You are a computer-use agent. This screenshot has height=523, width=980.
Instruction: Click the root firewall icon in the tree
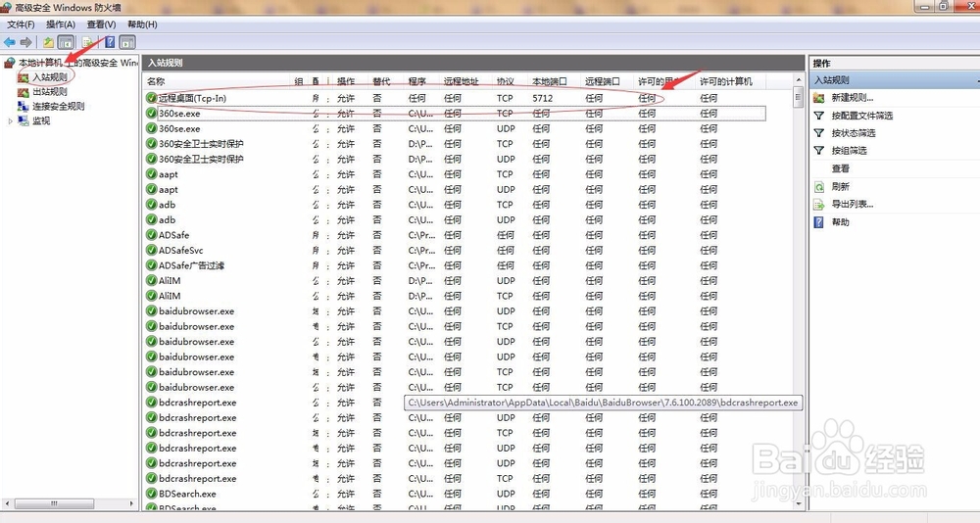(10, 63)
